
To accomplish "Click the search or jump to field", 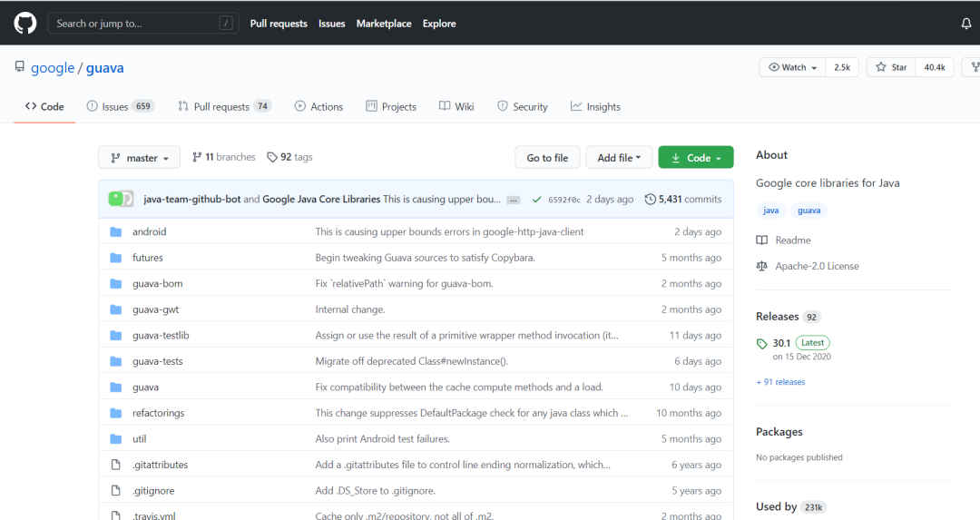I will pos(143,23).
